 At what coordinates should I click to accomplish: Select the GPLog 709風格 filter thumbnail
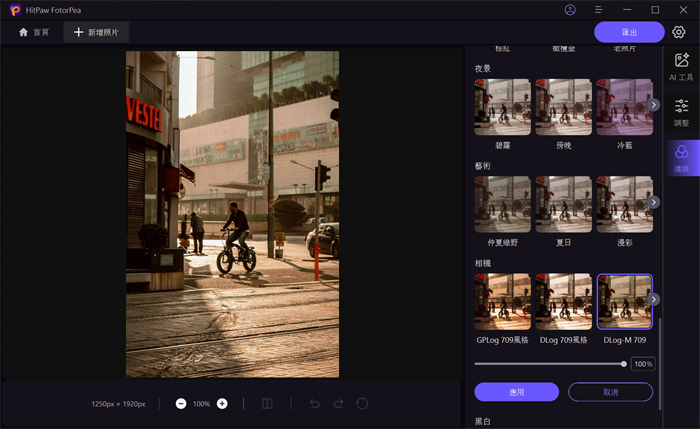[x=502, y=302]
